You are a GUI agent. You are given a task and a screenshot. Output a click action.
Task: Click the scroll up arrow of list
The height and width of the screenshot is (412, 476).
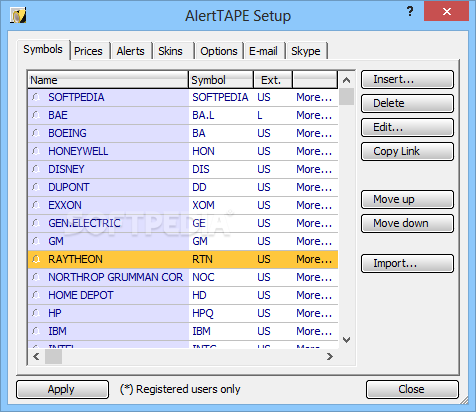(347, 80)
